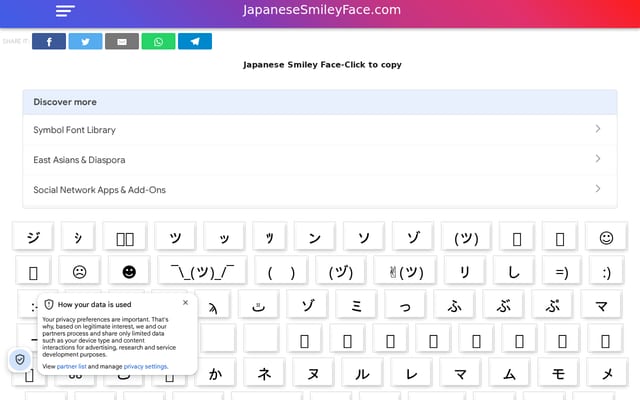Copy the ジ katakana symbol
640x400 pixels.
(33, 237)
